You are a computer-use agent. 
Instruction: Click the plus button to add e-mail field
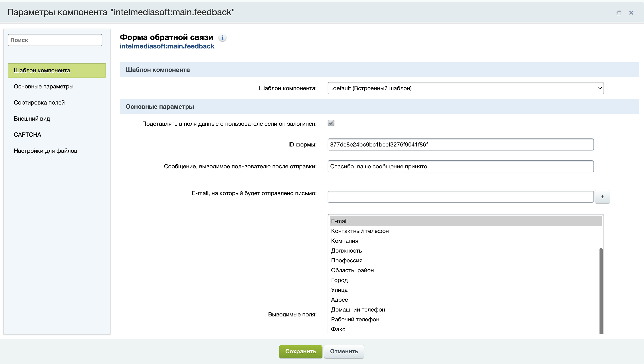(x=602, y=197)
